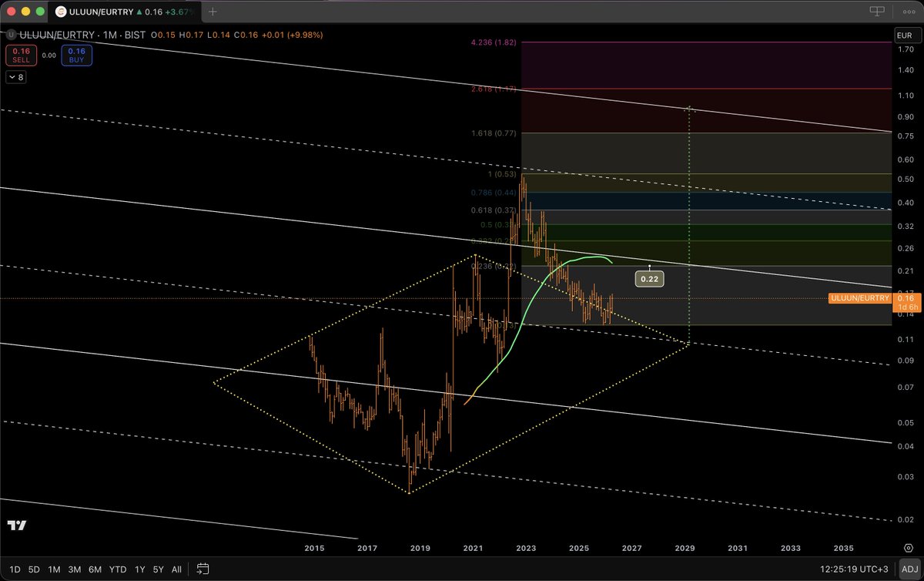Click the 2023 label on time axis
The image size is (924, 581).
526,549
